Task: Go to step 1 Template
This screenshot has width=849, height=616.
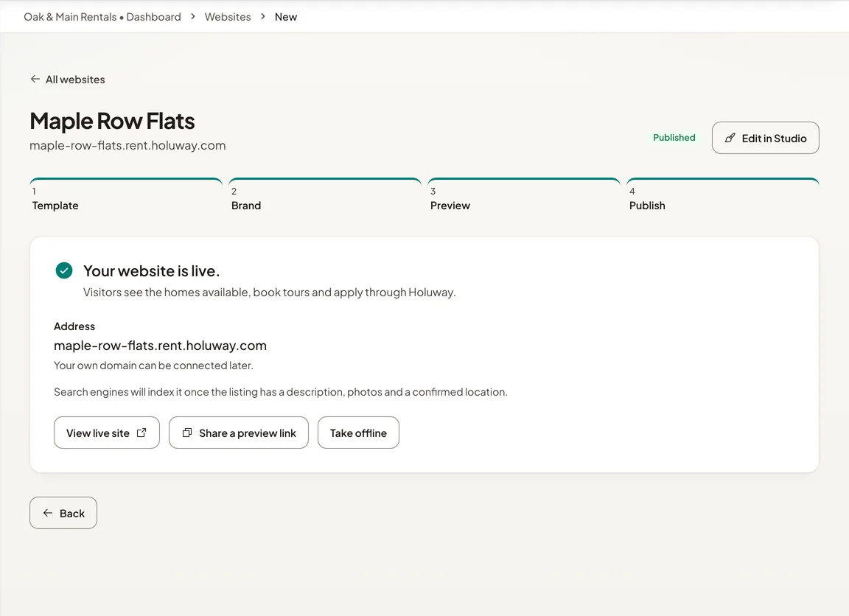Action: coord(125,195)
